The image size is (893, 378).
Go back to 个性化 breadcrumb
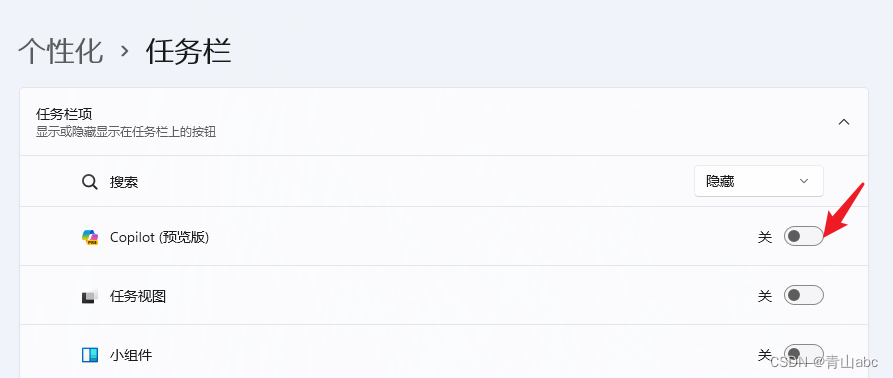coord(60,51)
